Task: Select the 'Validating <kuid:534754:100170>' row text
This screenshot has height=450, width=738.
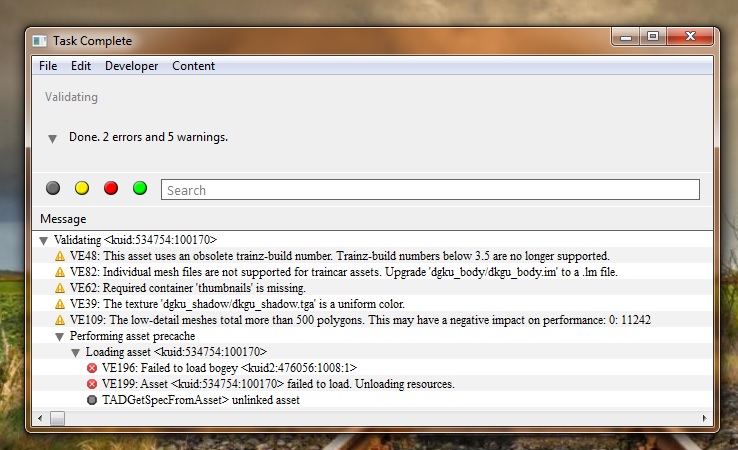Action: 135,240
